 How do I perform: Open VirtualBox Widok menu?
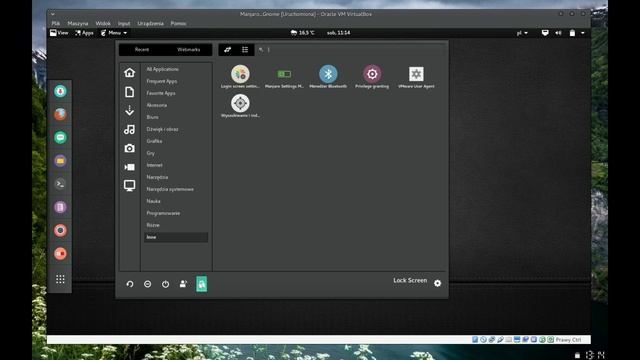pyautogui.click(x=103, y=23)
